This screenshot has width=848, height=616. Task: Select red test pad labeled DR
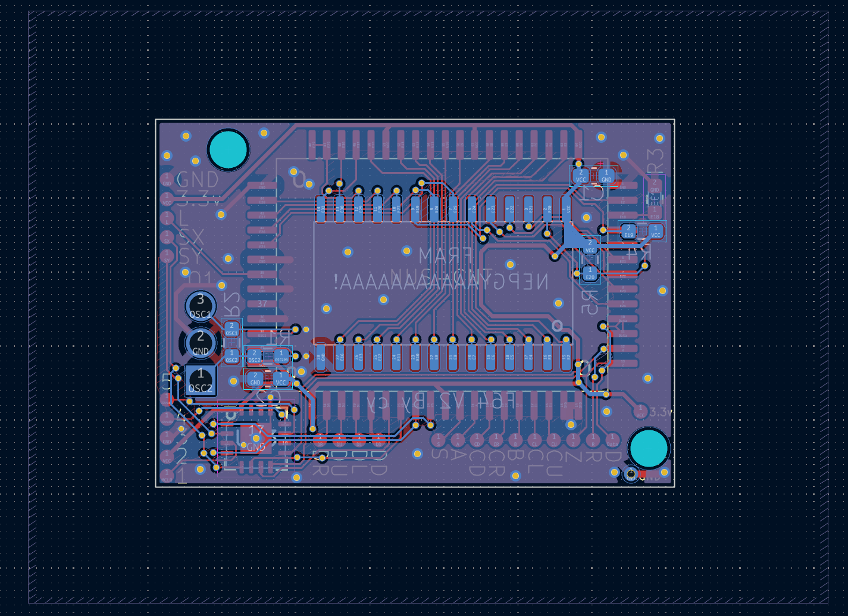[x=320, y=441]
